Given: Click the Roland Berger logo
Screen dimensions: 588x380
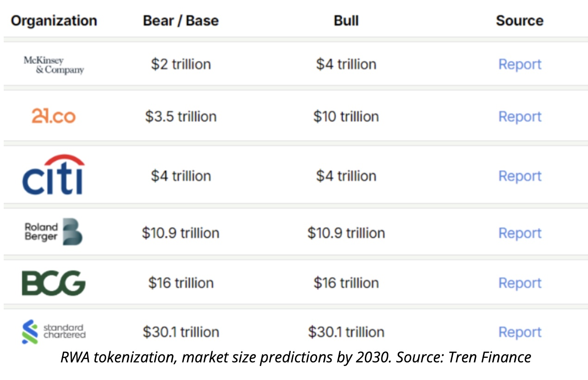Looking at the screenshot, I should point(54,232).
